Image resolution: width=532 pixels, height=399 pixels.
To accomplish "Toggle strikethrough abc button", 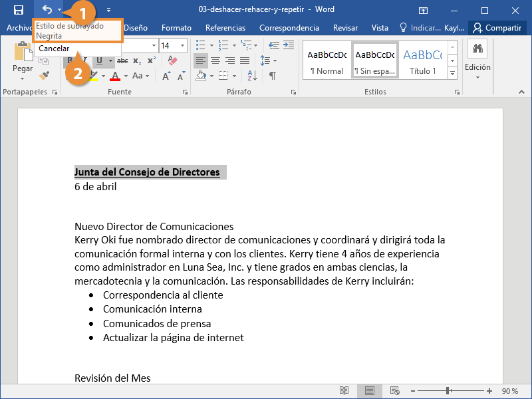I will [x=122, y=61].
